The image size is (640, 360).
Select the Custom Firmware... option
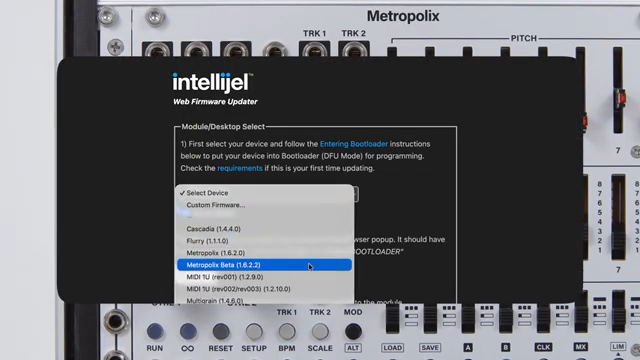point(264,205)
